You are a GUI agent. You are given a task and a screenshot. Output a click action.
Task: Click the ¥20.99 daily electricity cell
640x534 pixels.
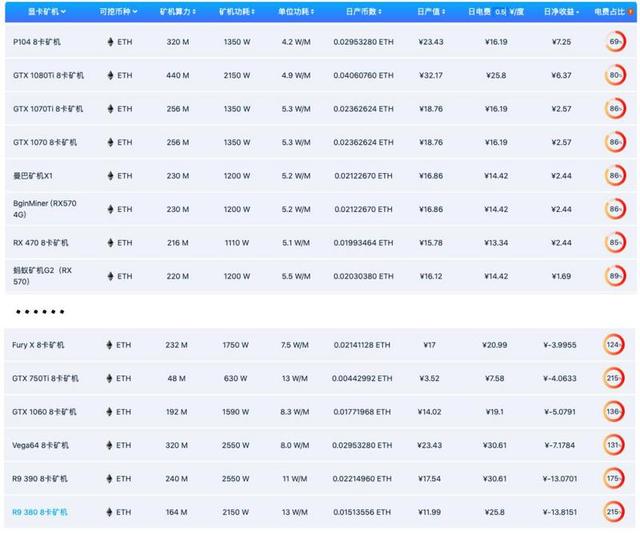(x=495, y=345)
